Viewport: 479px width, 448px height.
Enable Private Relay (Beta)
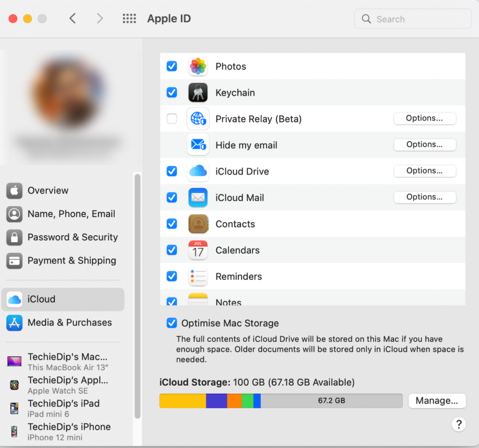(172, 118)
